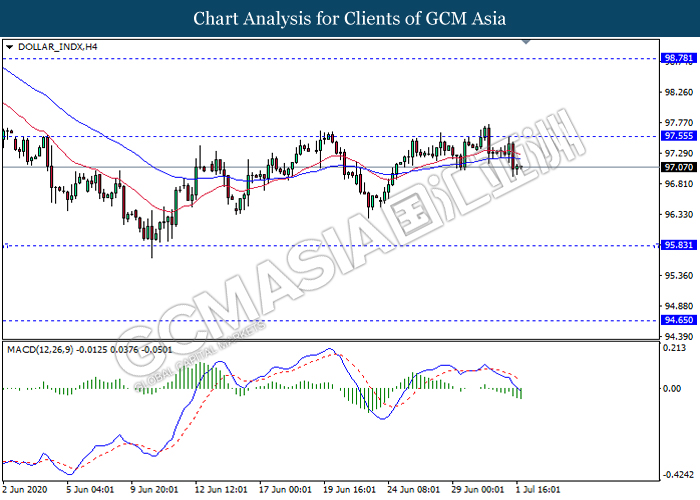Click the 0.213 MACD axis value
The width and height of the screenshot is (700, 500).
tap(675, 348)
